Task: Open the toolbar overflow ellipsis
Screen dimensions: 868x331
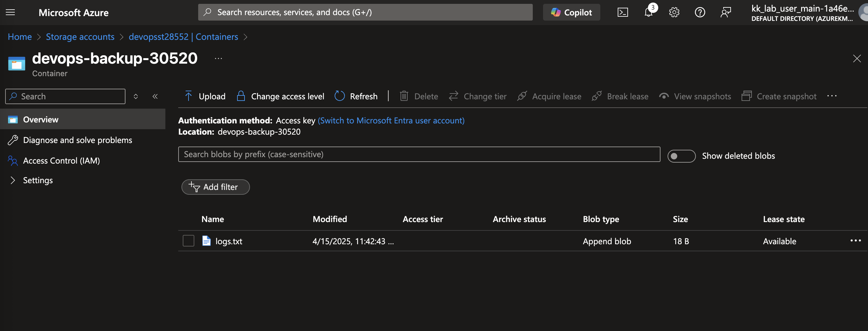Action: click(x=832, y=96)
